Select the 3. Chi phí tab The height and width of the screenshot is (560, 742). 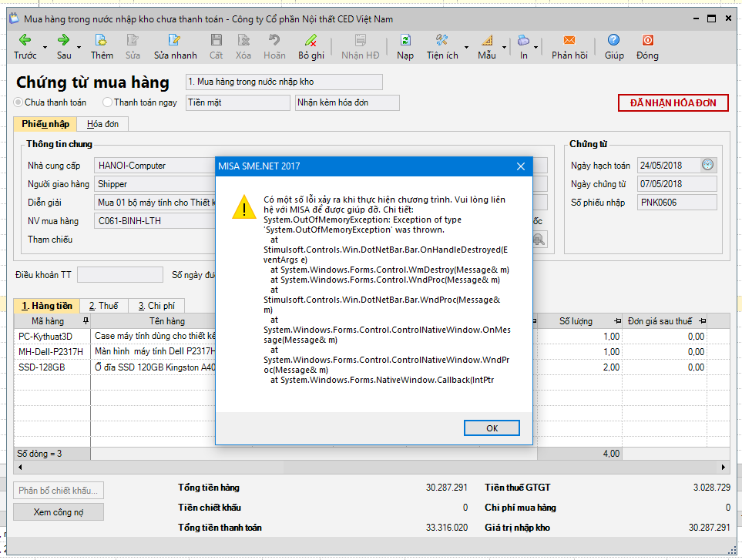point(156,306)
